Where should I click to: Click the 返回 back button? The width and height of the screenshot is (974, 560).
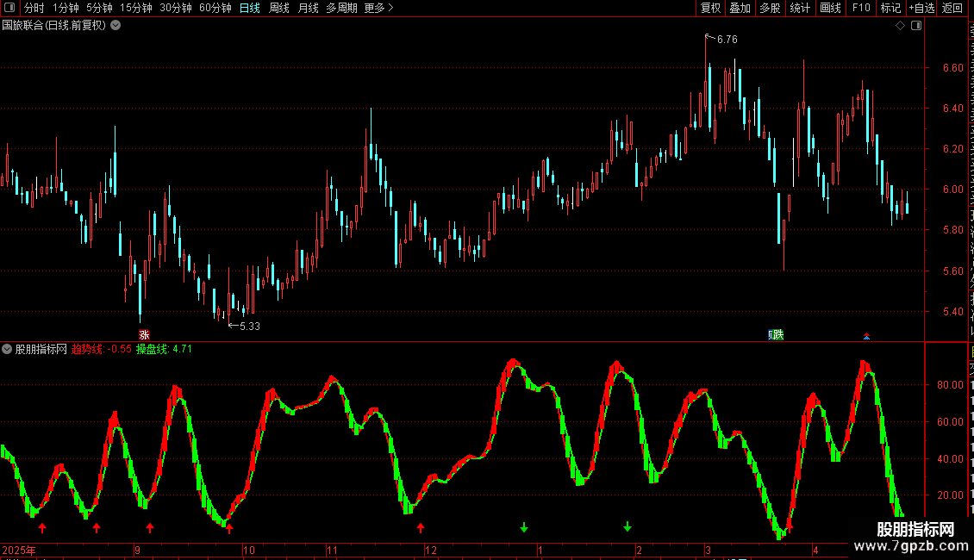point(952,8)
